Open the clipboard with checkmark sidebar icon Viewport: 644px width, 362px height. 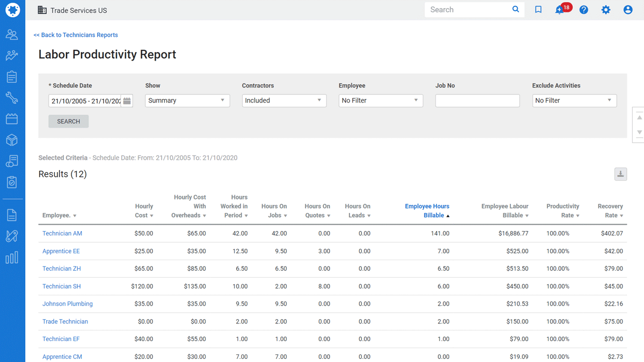12,182
